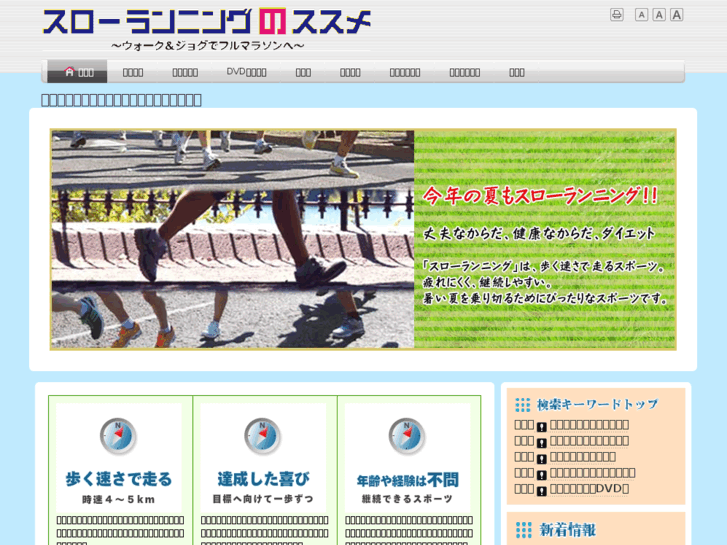The height and width of the screenshot is (545, 727).
Task: Click the ウォーク＆ジョグでフルマラソンへ tagline
Action: 208,45
